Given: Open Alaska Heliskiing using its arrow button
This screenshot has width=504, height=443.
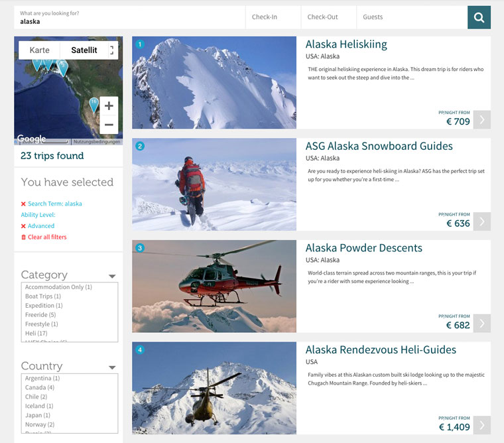Looking at the screenshot, I should point(481,119).
